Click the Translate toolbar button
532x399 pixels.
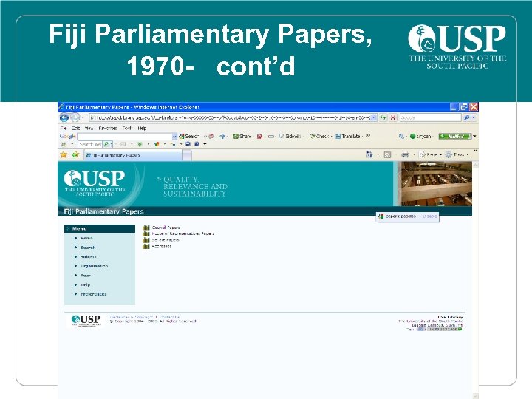348,137
